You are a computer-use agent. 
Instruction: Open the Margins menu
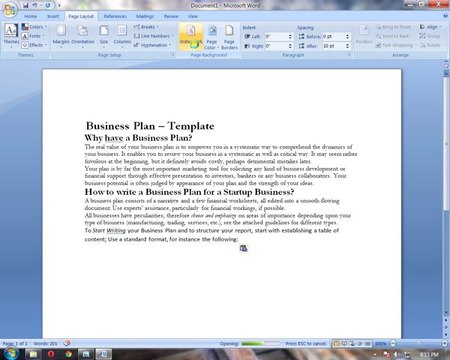[x=61, y=35]
